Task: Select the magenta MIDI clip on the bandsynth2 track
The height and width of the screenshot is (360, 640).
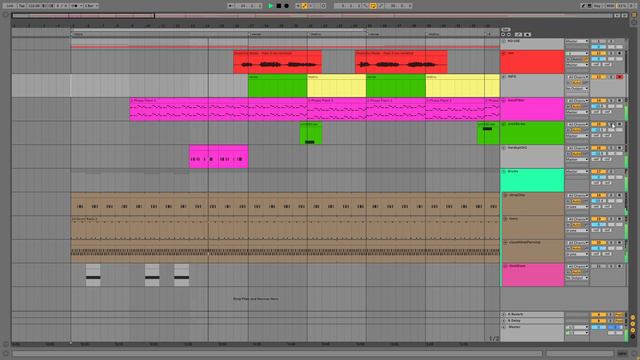Action: [x=219, y=157]
